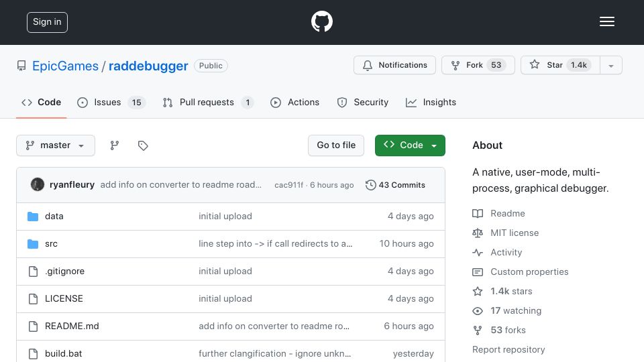Click the file icon beside .gitignore
Image resolution: width=644 pixels, height=362 pixels.
33,271
